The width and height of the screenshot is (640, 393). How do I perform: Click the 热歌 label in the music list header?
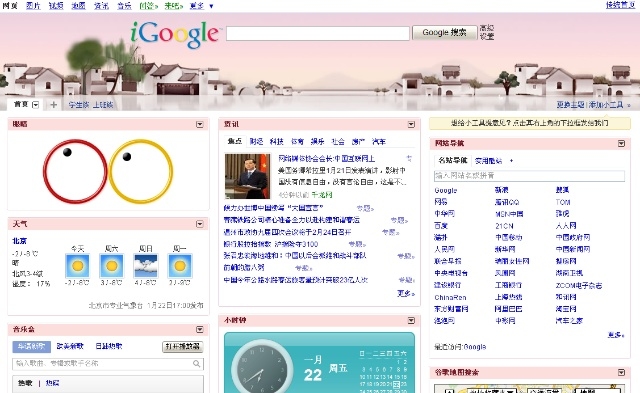pos(25,383)
